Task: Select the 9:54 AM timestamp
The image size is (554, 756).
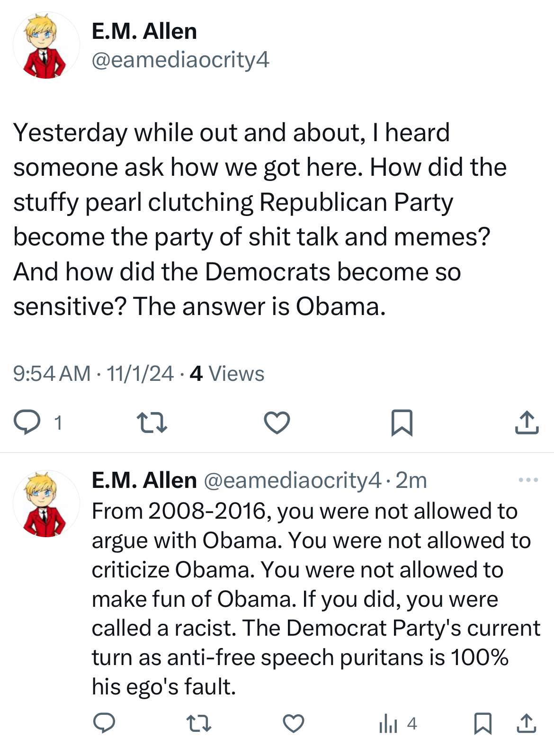Action: 52,374
